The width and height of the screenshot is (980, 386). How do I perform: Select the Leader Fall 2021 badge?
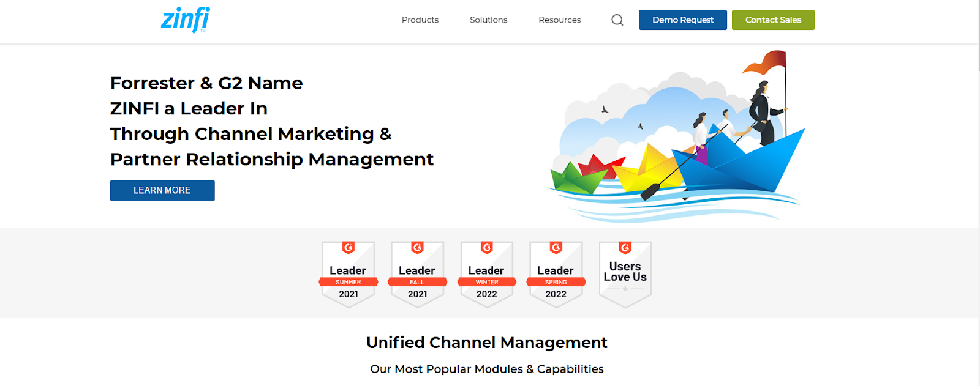pyautogui.click(x=417, y=274)
